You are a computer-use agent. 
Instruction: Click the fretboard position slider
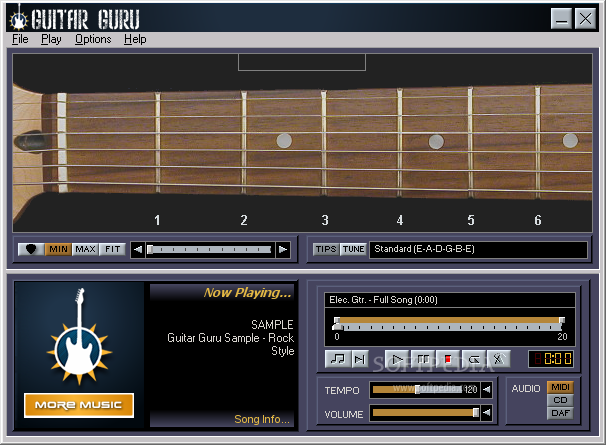point(209,249)
